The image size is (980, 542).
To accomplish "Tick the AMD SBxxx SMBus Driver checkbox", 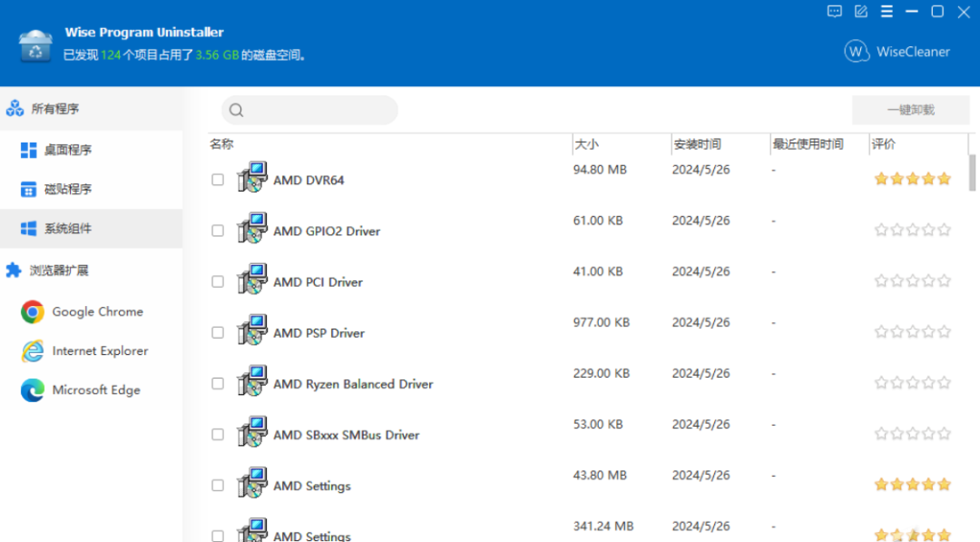I will pos(218,435).
